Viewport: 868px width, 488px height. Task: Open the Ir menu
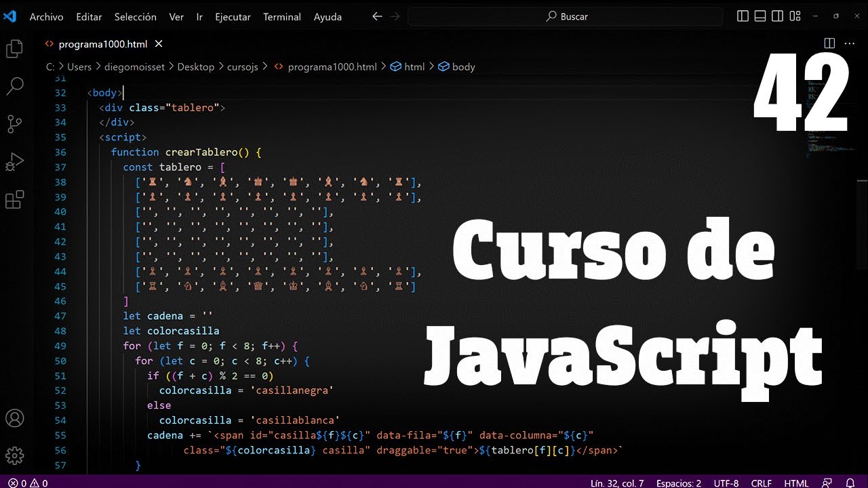click(x=199, y=17)
